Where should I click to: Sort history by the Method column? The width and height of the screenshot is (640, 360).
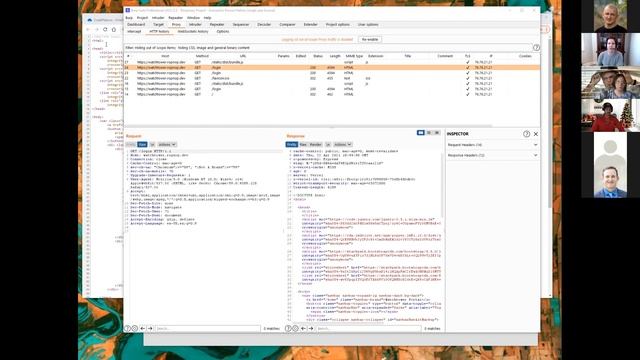pos(202,56)
